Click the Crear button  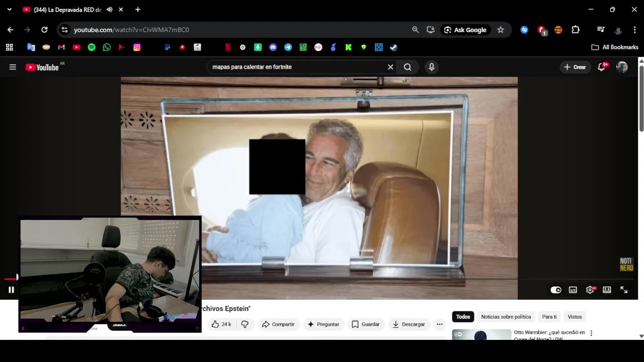tap(575, 67)
